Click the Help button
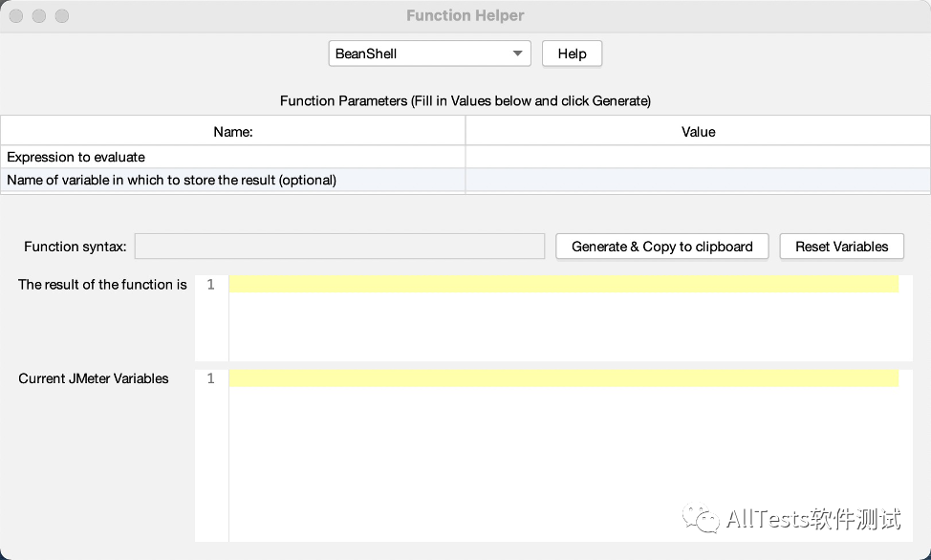This screenshot has width=931, height=560. click(x=572, y=54)
